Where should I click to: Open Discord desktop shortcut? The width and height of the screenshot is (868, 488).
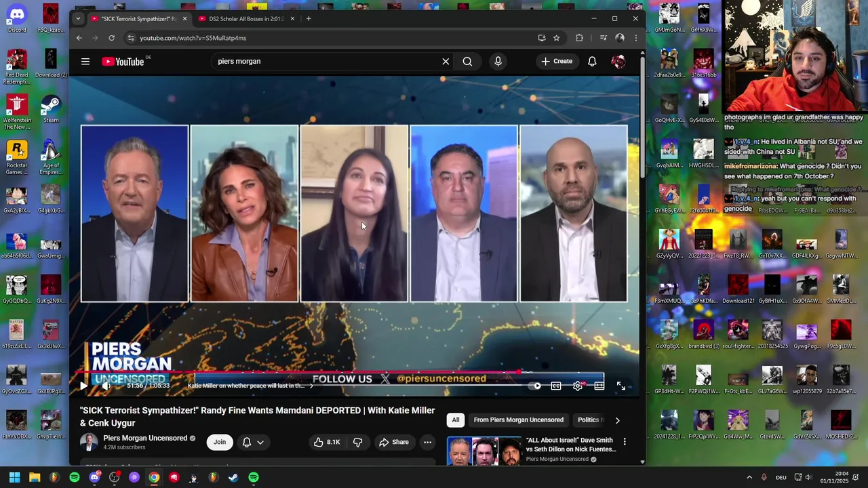[17, 18]
